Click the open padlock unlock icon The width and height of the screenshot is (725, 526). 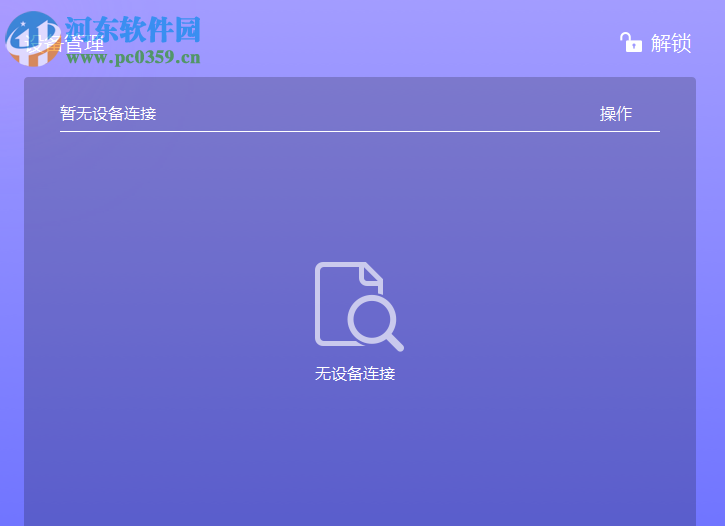pos(631,43)
